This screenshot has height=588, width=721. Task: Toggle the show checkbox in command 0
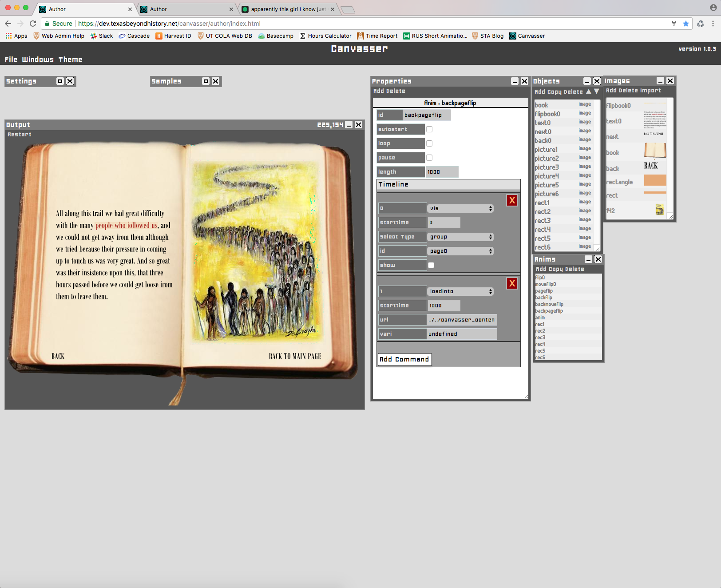coord(431,265)
